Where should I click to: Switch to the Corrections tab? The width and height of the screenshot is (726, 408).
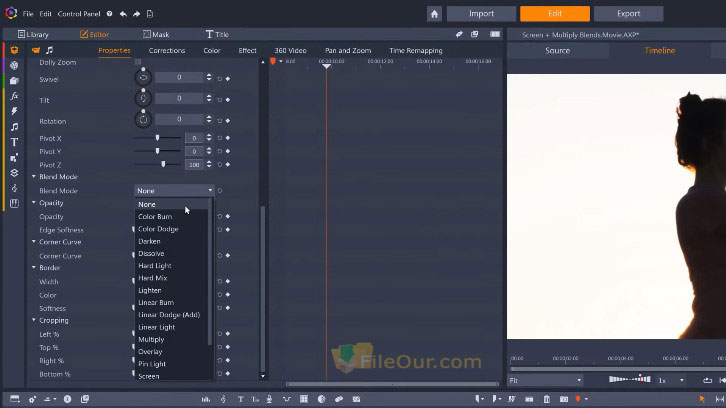click(x=167, y=50)
